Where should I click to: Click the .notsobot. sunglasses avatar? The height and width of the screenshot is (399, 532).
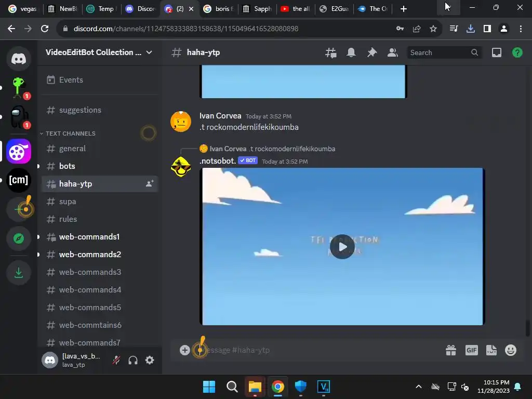click(x=180, y=167)
